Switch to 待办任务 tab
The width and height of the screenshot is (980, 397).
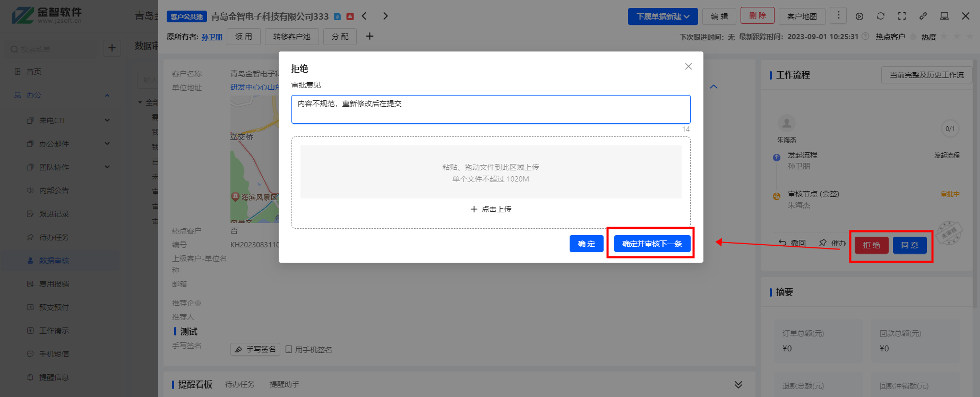[240, 384]
